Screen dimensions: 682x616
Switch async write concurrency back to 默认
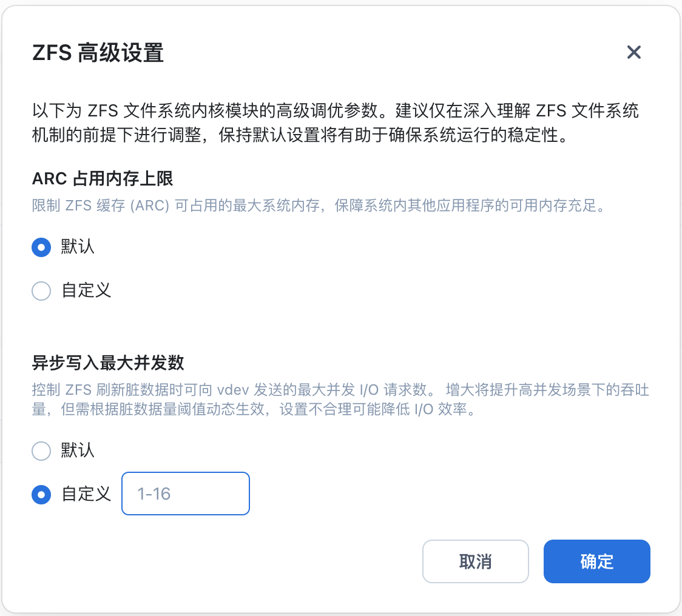click(41, 451)
